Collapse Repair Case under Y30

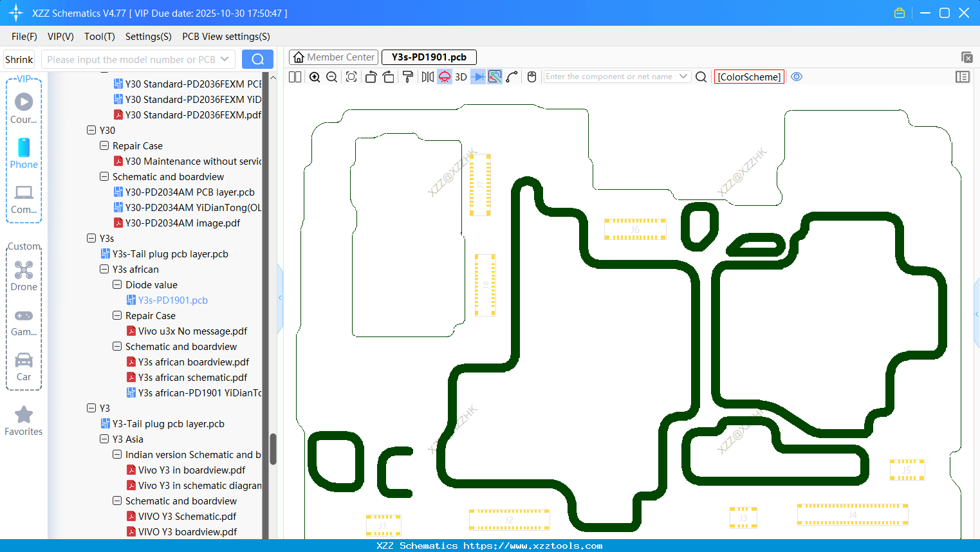point(104,145)
